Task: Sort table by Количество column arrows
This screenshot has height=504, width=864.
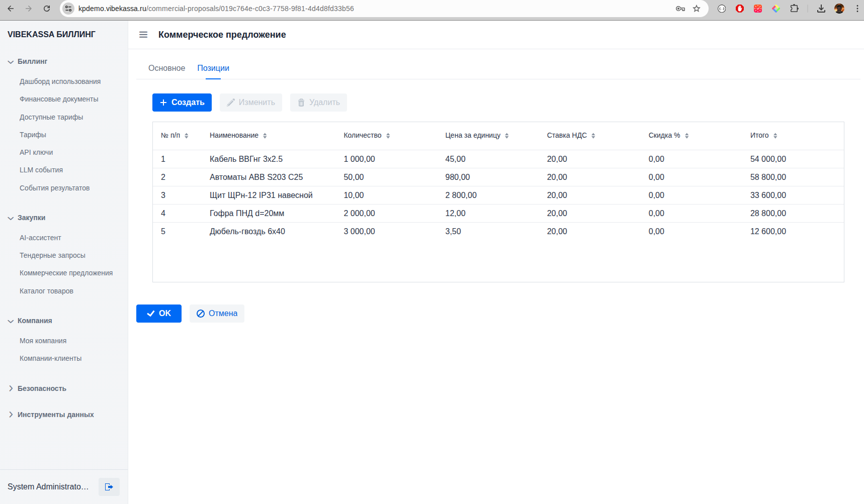Action: pyautogui.click(x=388, y=136)
